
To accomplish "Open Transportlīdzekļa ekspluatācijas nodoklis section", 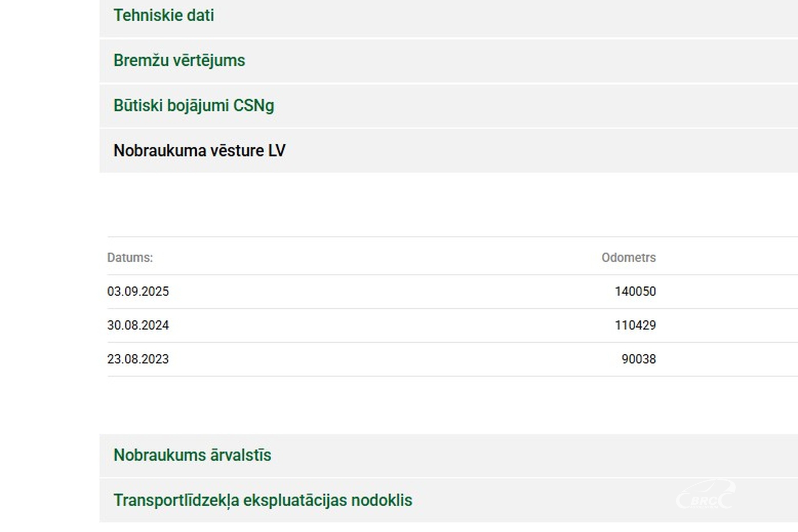I will pyautogui.click(x=262, y=500).
